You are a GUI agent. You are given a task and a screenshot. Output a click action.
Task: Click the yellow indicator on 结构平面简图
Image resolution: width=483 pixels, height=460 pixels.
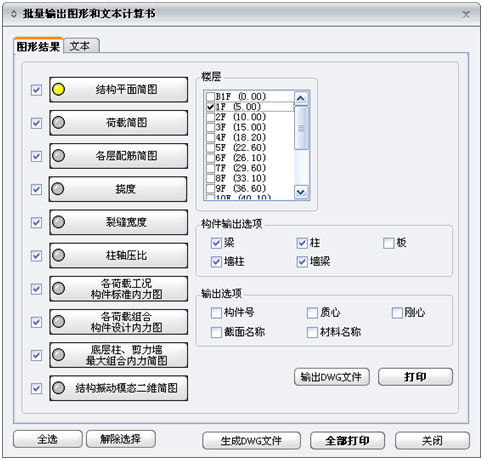click(x=59, y=89)
